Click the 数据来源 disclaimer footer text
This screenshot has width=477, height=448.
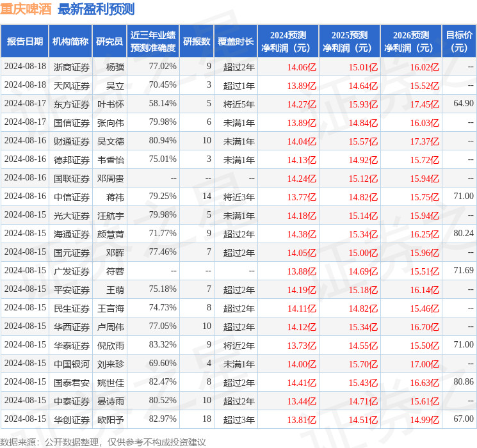(103, 442)
